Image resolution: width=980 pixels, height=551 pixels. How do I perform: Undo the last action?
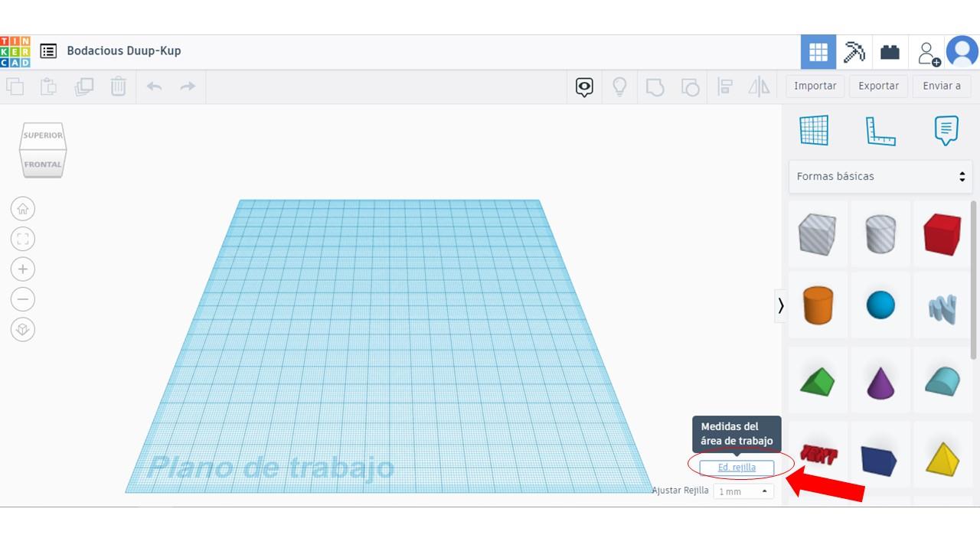[x=154, y=86]
